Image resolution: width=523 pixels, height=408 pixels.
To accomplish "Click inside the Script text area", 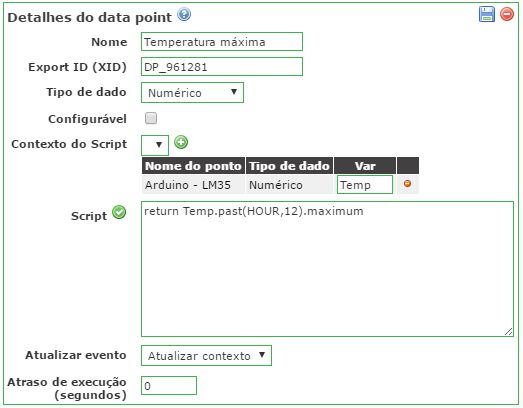I will (x=327, y=269).
